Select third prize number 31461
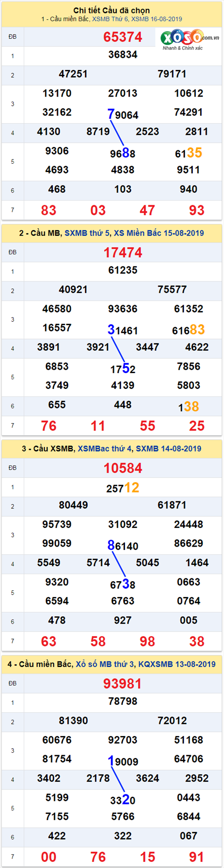The height and width of the screenshot is (868, 224). pyautogui.click(x=123, y=330)
